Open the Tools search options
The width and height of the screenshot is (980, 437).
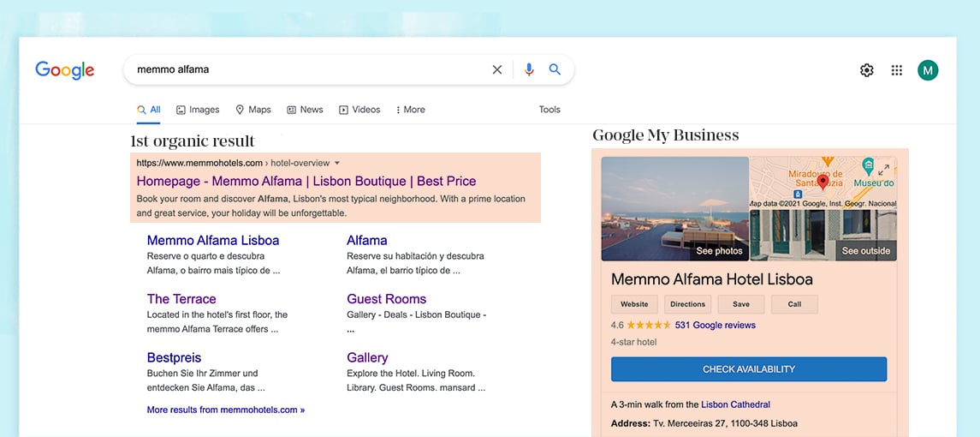tap(549, 110)
